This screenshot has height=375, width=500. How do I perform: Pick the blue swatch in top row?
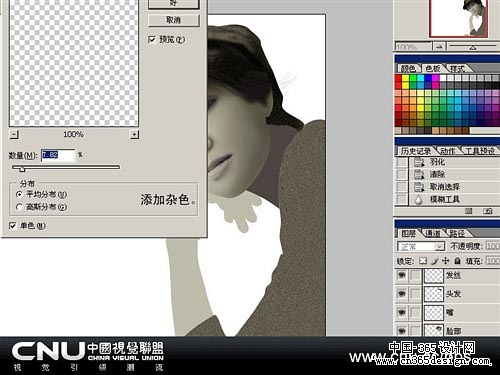428,78
